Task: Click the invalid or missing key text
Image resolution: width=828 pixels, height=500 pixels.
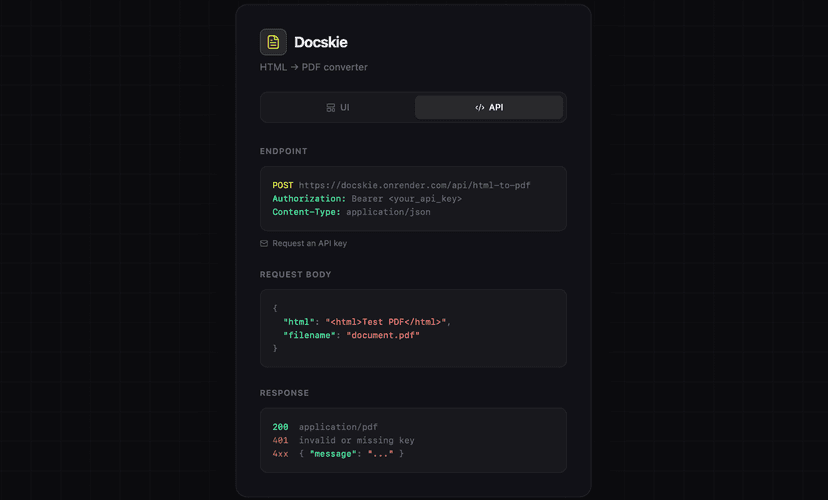Action: click(356, 440)
